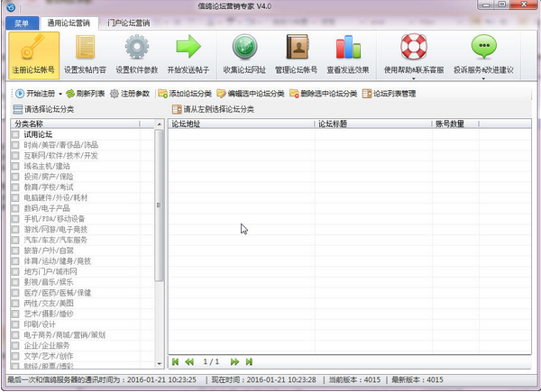The image size is (541, 392).
Task: Expand the 开始注册 dropdown arrow
Action: click(x=60, y=94)
